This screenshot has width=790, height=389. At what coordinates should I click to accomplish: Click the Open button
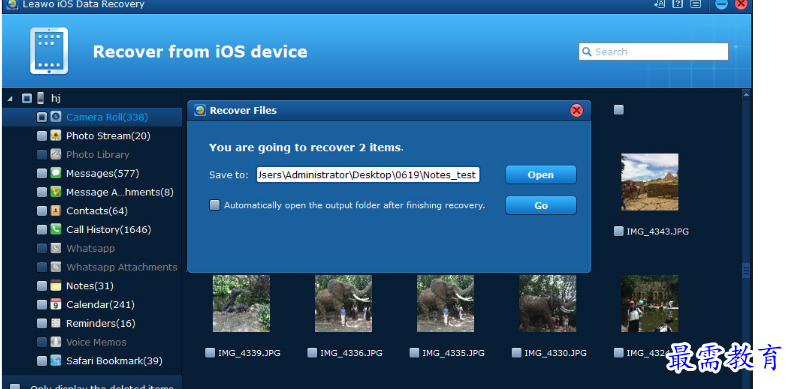click(x=541, y=175)
